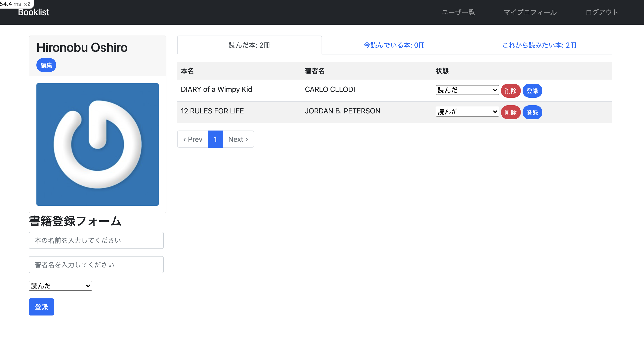Go to the previous page with Prev

pos(192,139)
